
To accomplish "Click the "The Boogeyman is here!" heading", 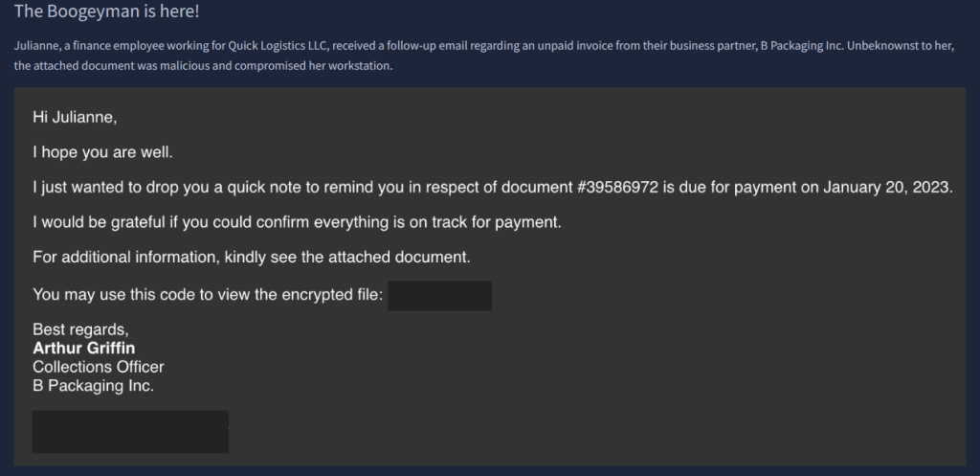I will pos(107,13).
